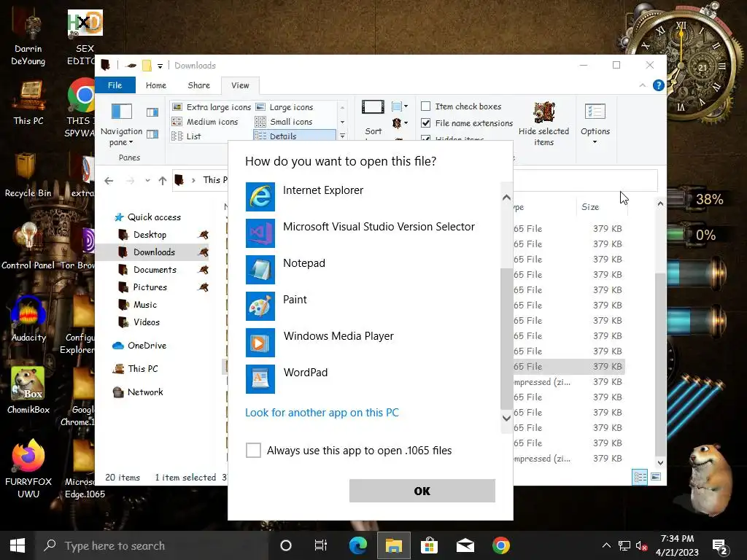
Task: Launch Microsoft Edge from the taskbar
Action: tap(357, 545)
